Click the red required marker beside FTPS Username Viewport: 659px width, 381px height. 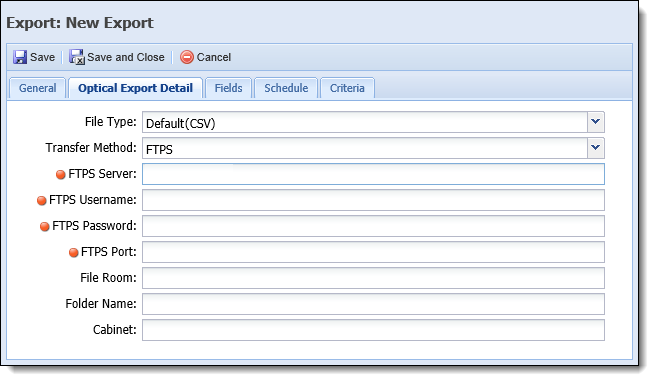coord(41,200)
